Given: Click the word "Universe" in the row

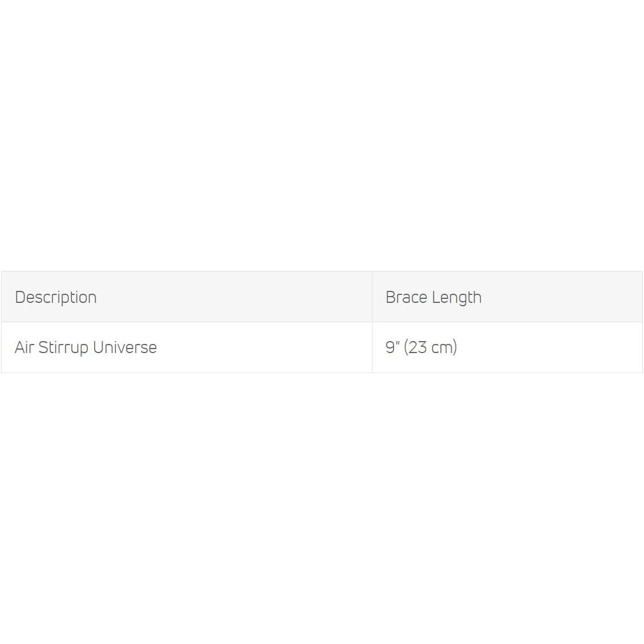Looking at the screenshot, I should [125, 347].
